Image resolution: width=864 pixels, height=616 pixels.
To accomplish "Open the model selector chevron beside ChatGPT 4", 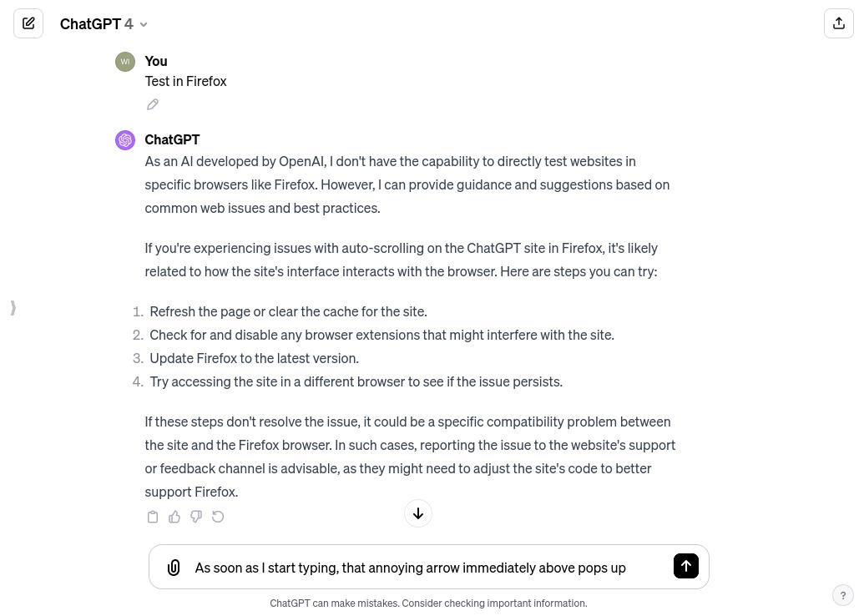I will [x=143, y=24].
